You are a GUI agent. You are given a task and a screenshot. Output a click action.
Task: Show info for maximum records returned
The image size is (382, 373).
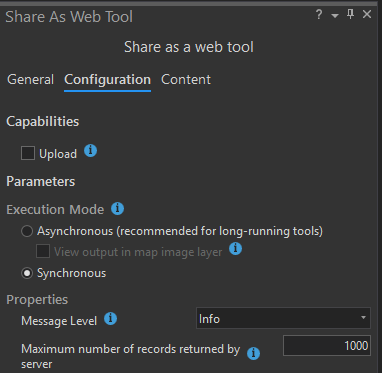pyautogui.click(x=253, y=353)
